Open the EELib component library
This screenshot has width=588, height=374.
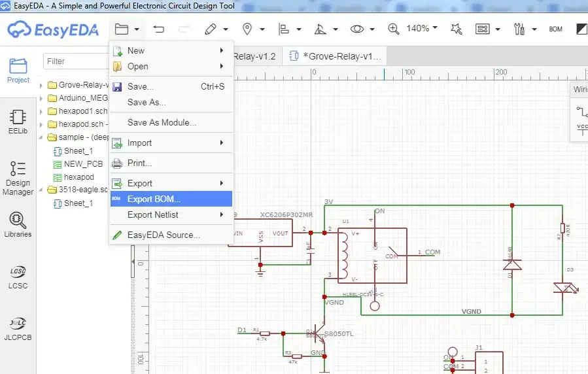[x=18, y=122]
